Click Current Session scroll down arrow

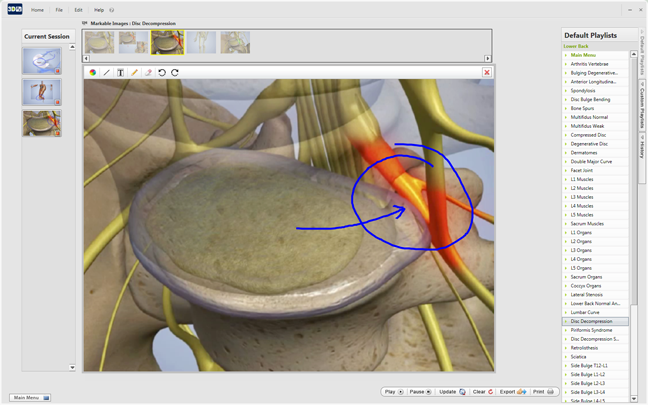point(72,367)
